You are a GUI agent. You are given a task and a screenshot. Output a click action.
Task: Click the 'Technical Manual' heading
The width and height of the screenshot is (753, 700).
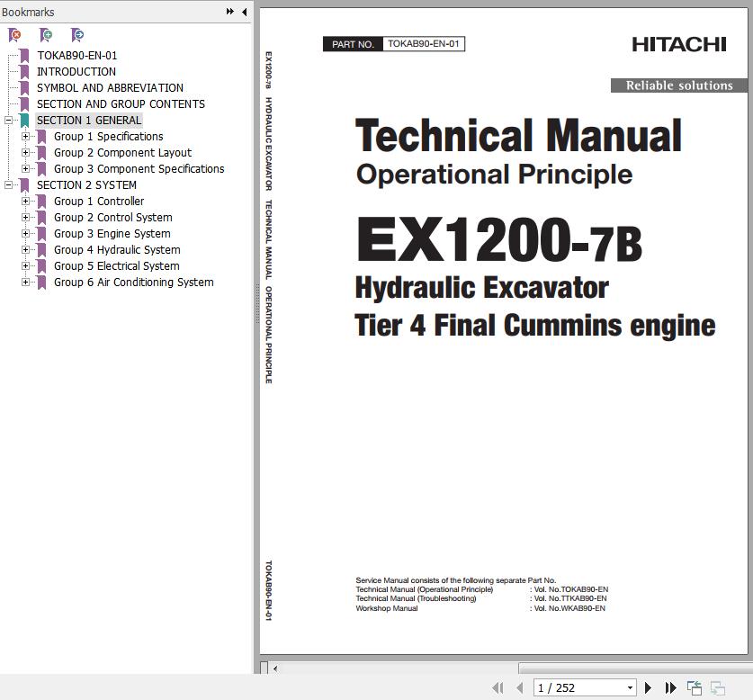(518, 136)
